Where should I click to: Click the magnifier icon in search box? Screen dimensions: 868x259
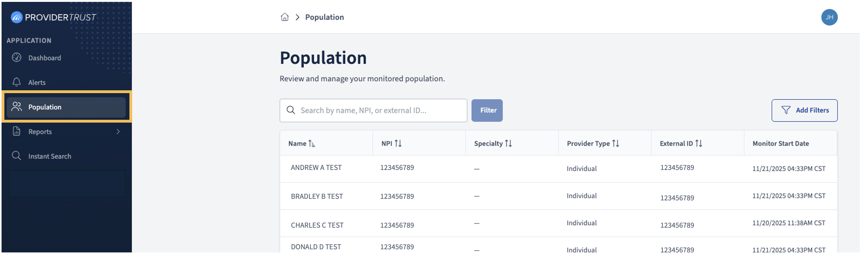point(291,110)
